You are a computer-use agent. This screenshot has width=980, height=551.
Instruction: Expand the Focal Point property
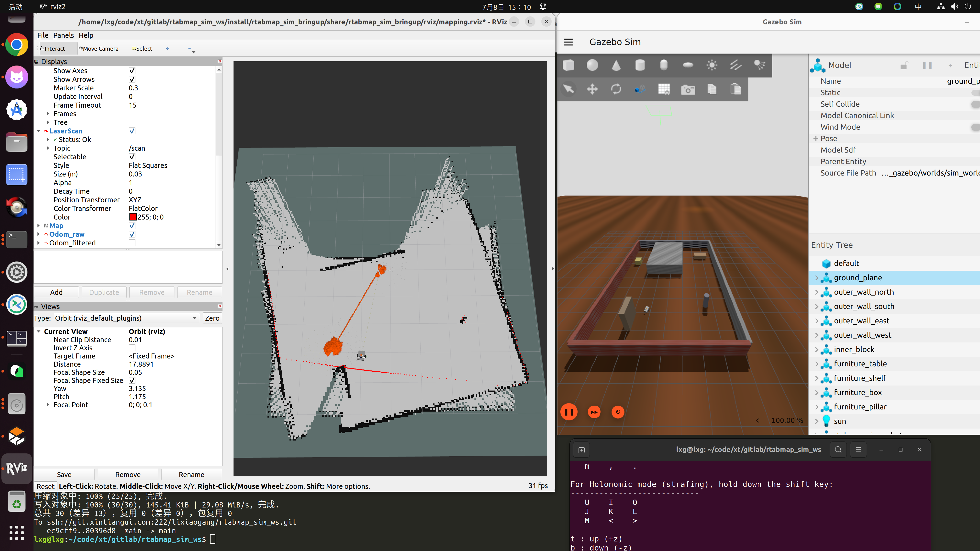pyautogui.click(x=48, y=405)
